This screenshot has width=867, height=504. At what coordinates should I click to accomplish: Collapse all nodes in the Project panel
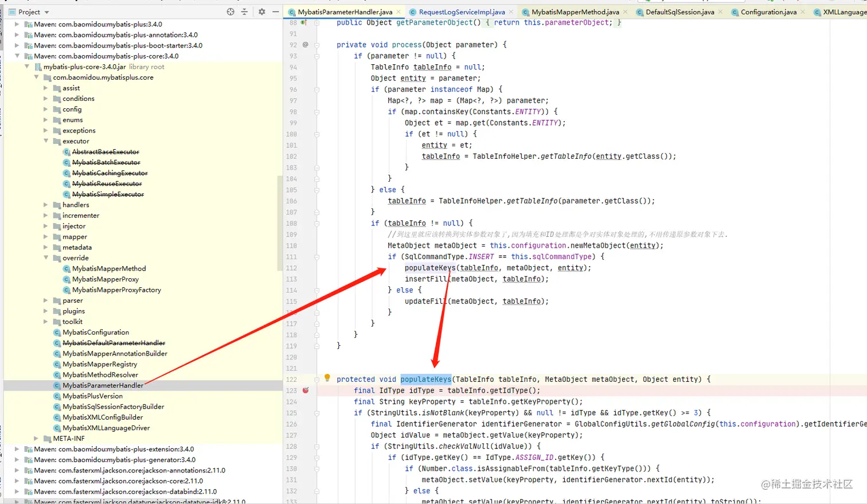pos(244,11)
